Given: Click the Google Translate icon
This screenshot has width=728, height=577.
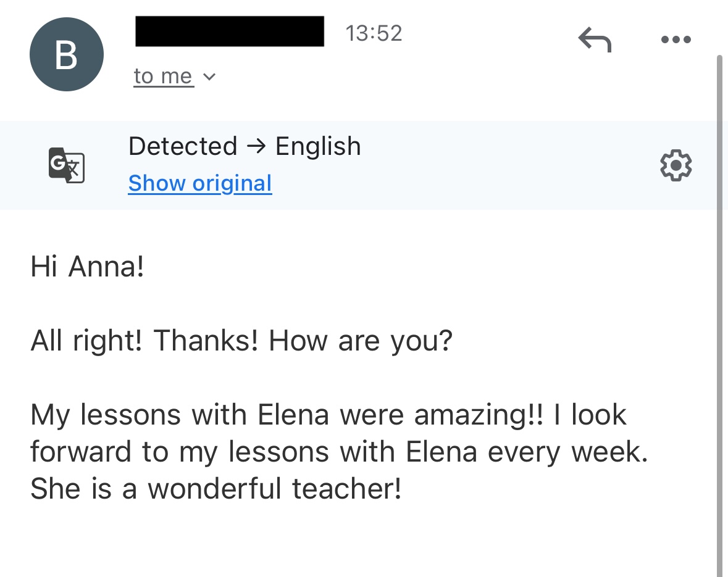Looking at the screenshot, I should tap(66, 165).
